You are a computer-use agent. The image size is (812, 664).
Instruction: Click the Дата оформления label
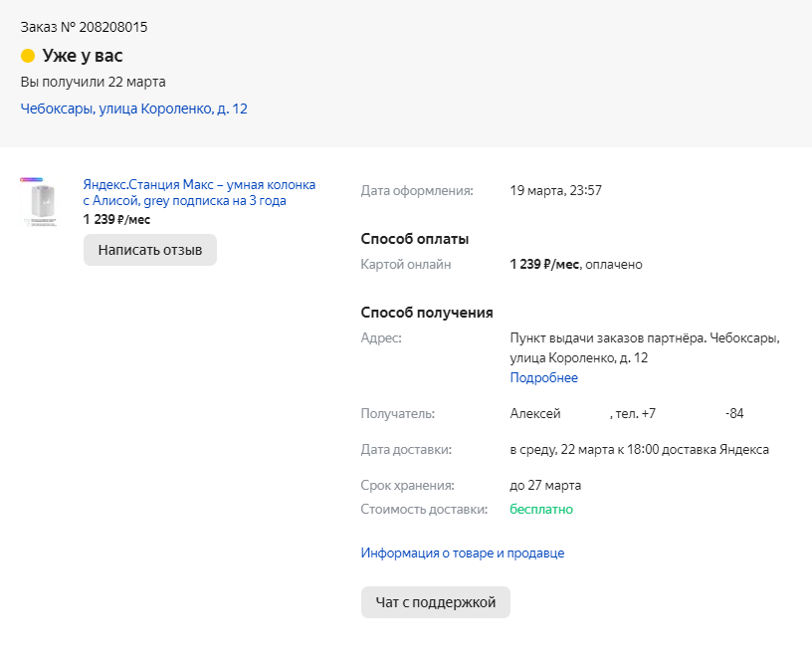417,190
